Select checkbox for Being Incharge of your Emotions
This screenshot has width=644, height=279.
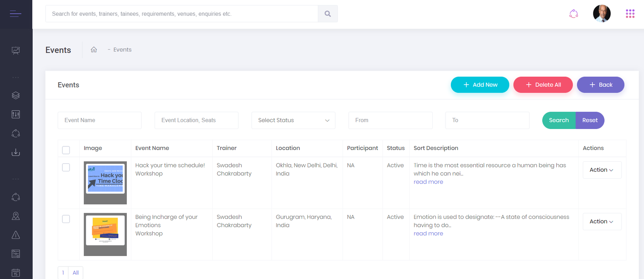point(66,219)
